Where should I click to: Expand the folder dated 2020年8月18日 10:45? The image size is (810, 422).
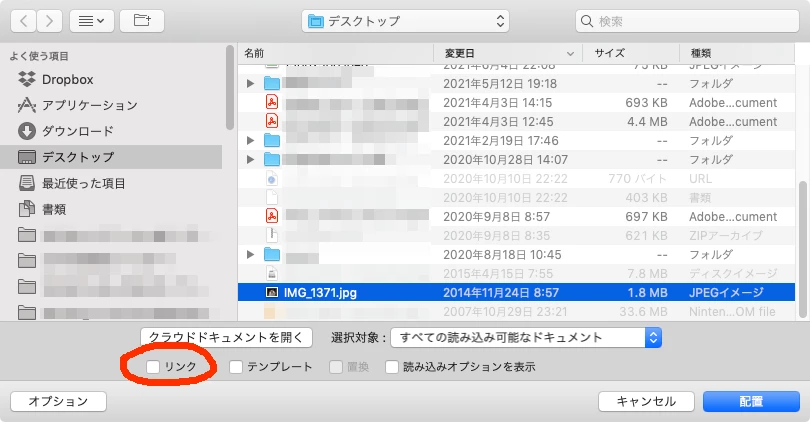pyautogui.click(x=251, y=255)
